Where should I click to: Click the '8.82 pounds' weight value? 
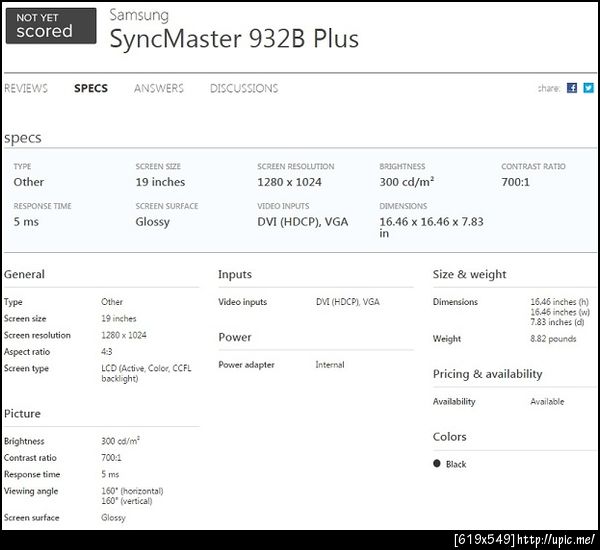coord(553,339)
